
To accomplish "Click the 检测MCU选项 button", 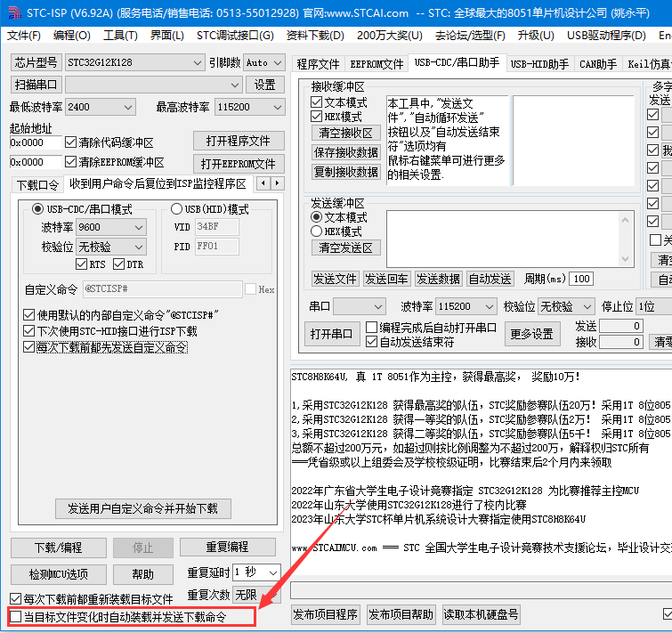I will click(58, 574).
